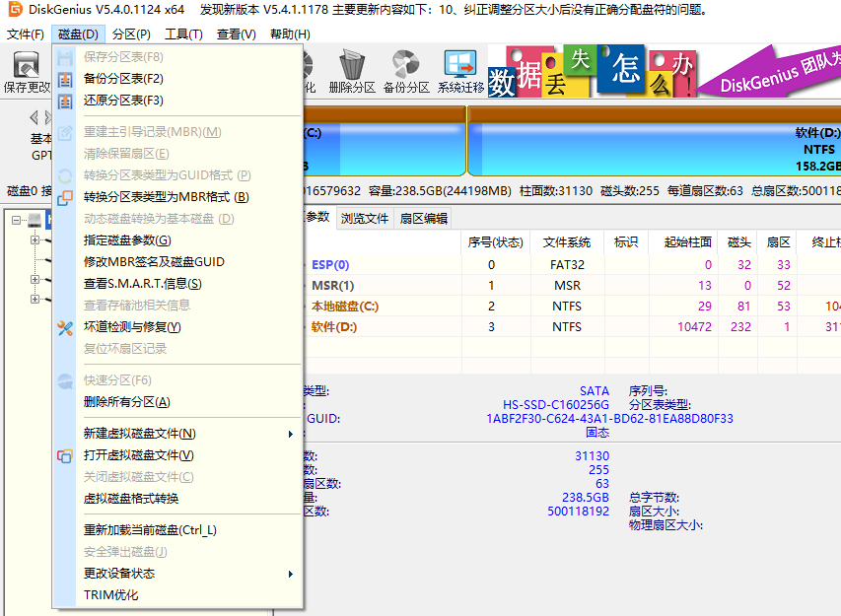Click the tools icon beside 坏道检测与修复
841x616 pixels.
[65, 327]
